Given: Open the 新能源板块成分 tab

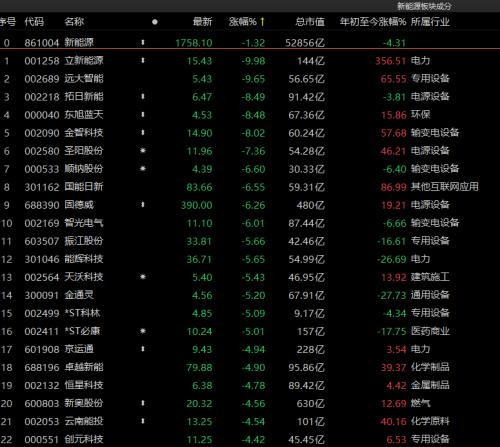Looking at the screenshot, I should [424, 6].
